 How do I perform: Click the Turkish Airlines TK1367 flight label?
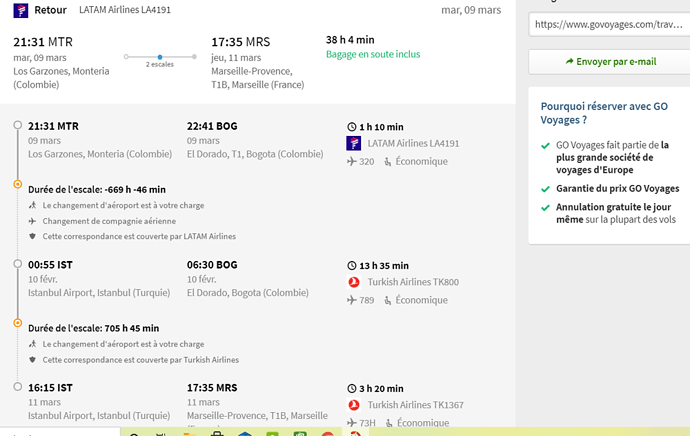416,405
